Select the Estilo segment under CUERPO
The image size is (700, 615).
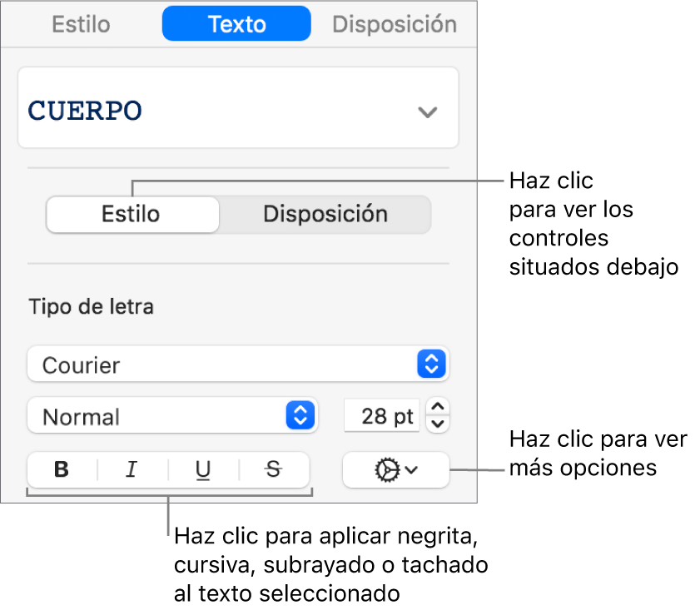click(x=132, y=214)
